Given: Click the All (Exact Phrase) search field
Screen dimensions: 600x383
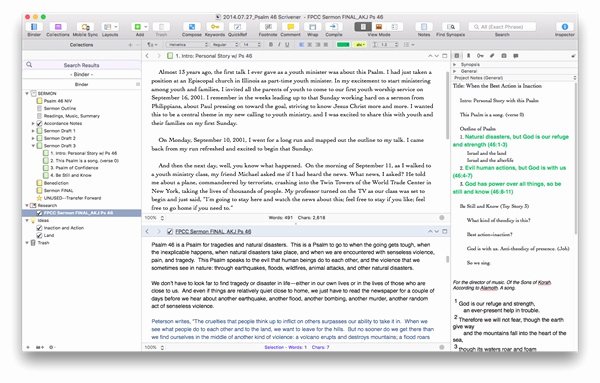Looking at the screenshot, I should pyautogui.click(x=502, y=27).
